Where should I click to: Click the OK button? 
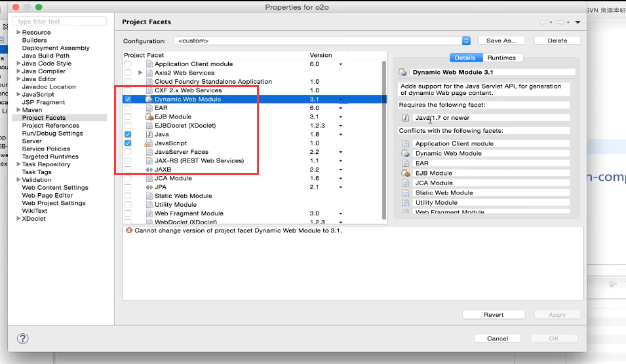[554, 338]
